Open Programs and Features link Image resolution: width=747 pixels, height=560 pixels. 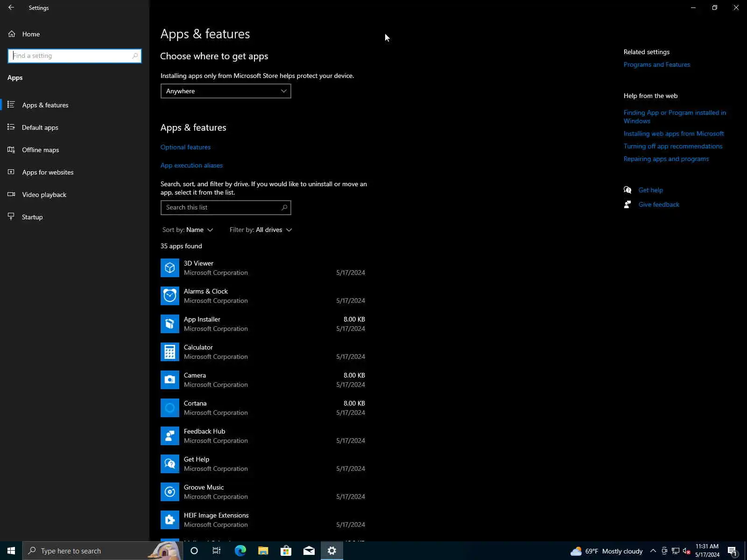tap(657, 64)
